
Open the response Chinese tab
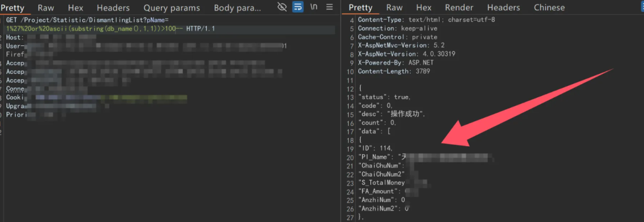pos(549,7)
